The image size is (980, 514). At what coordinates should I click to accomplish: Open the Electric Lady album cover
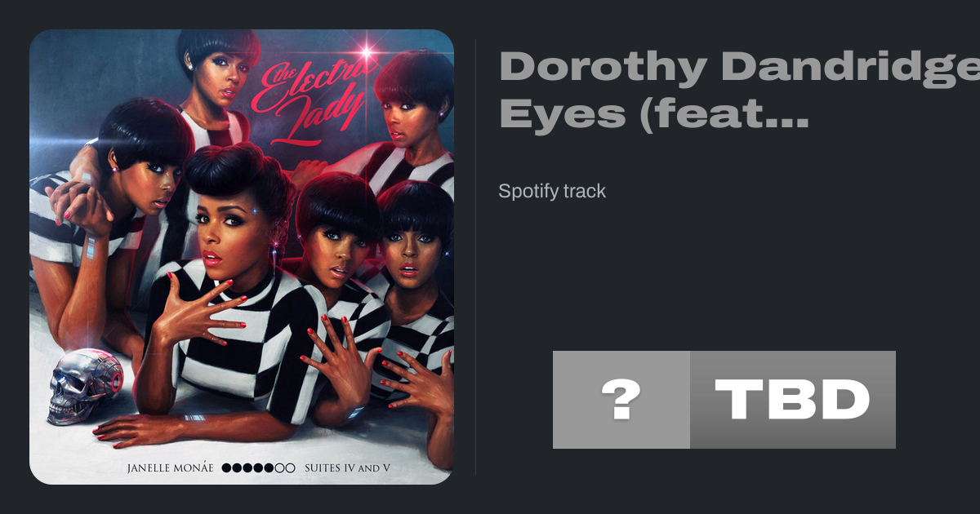click(242, 257)
